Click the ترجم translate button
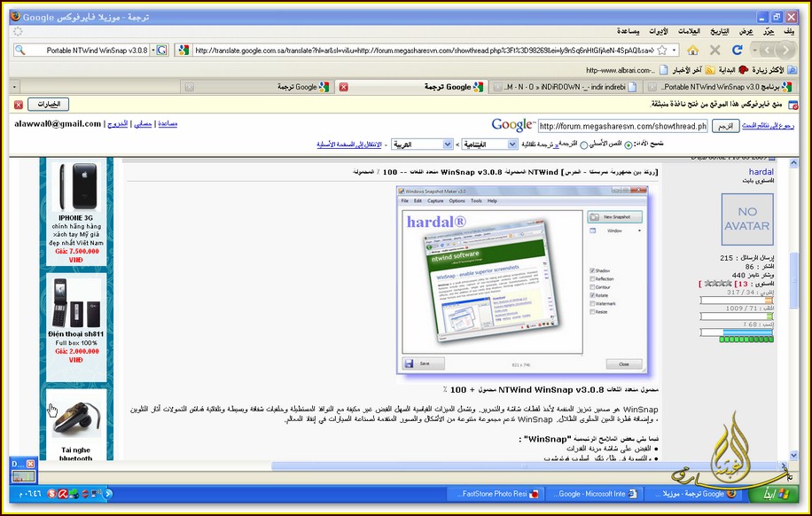 pyautogui.click(x=725, y=126)
